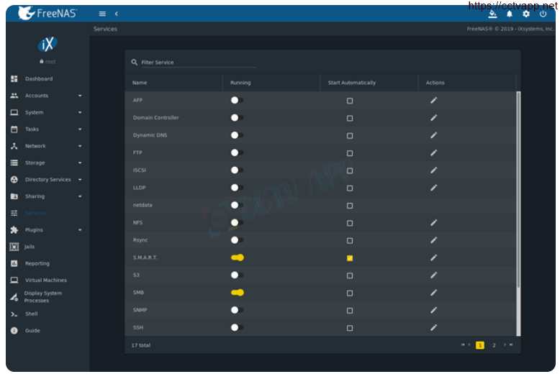The height and width of the screenshot is (392, 560).
Task: Open the Shell menu entry
Action: pos(31,314)
